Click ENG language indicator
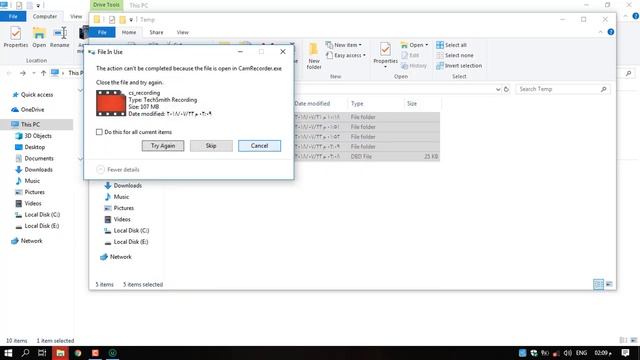 (x=581, y=353)
